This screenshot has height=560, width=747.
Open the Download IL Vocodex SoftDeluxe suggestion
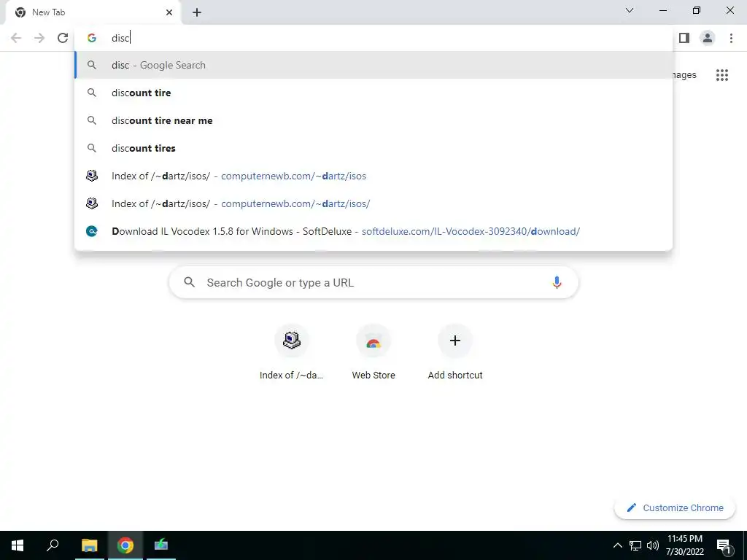[373, 231]
